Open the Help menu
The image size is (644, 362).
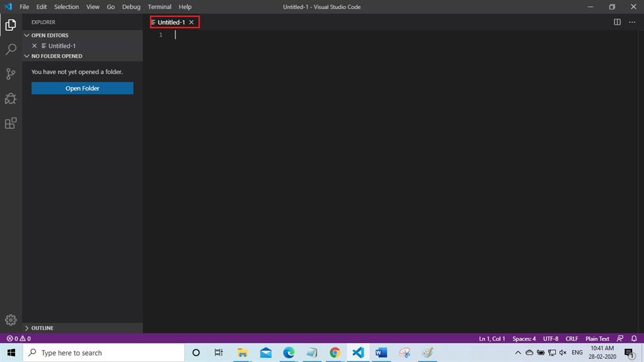(186, 6)
